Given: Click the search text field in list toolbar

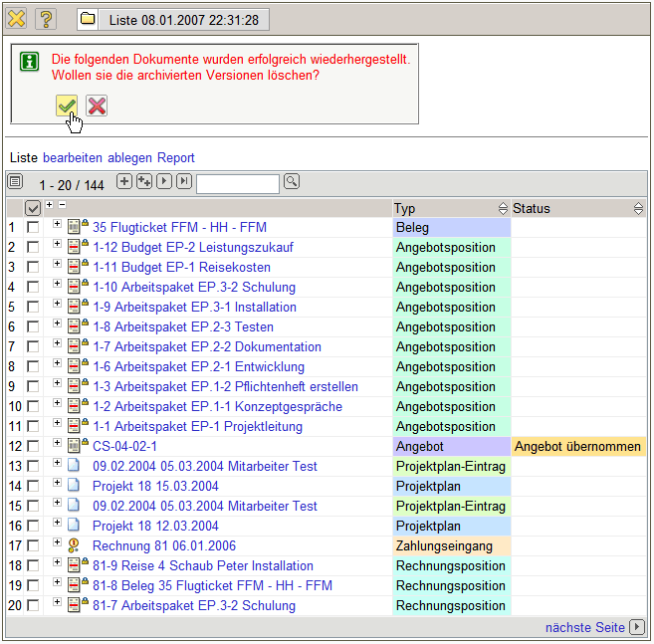Looking at the screenshot, I should (238, 183).
